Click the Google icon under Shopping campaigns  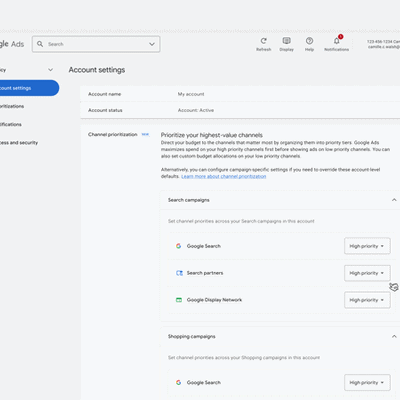179,382
